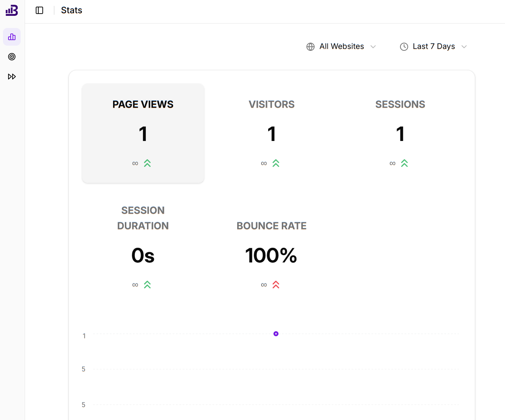Click the purple B logo icon

[12, 10]
